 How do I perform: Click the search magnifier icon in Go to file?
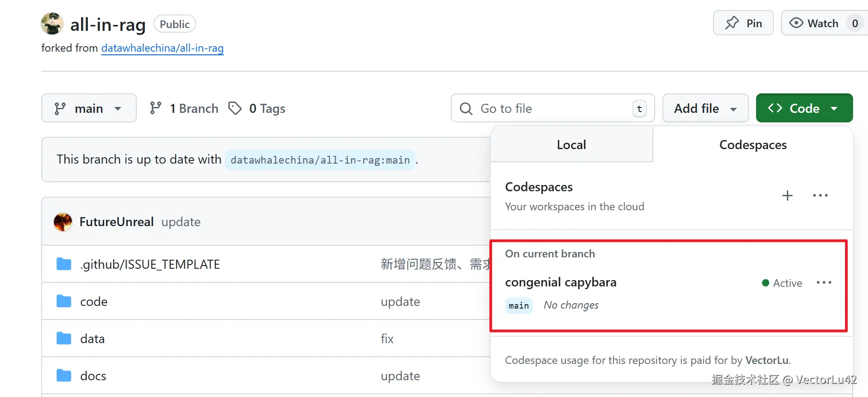(x=466, y=108)
